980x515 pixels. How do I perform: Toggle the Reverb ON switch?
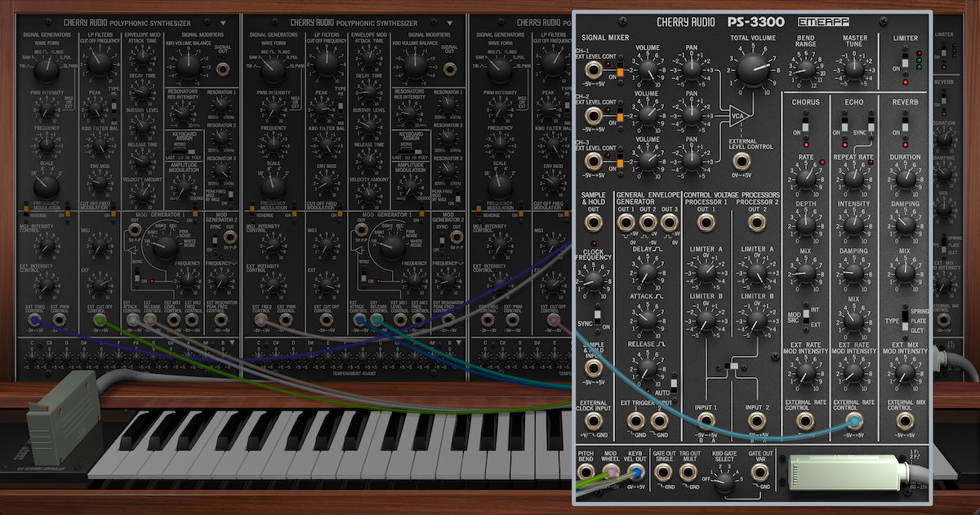tap(905, 125)
